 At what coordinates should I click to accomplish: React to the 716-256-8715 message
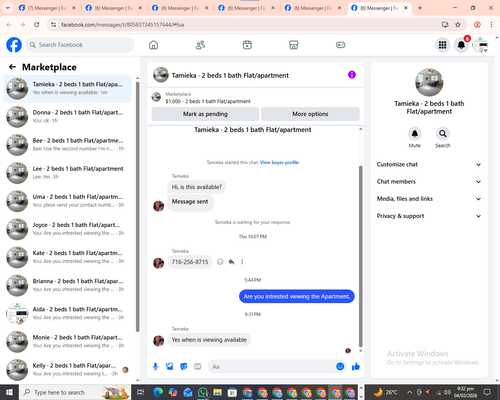pyautogui.click(x=220, y=262)
